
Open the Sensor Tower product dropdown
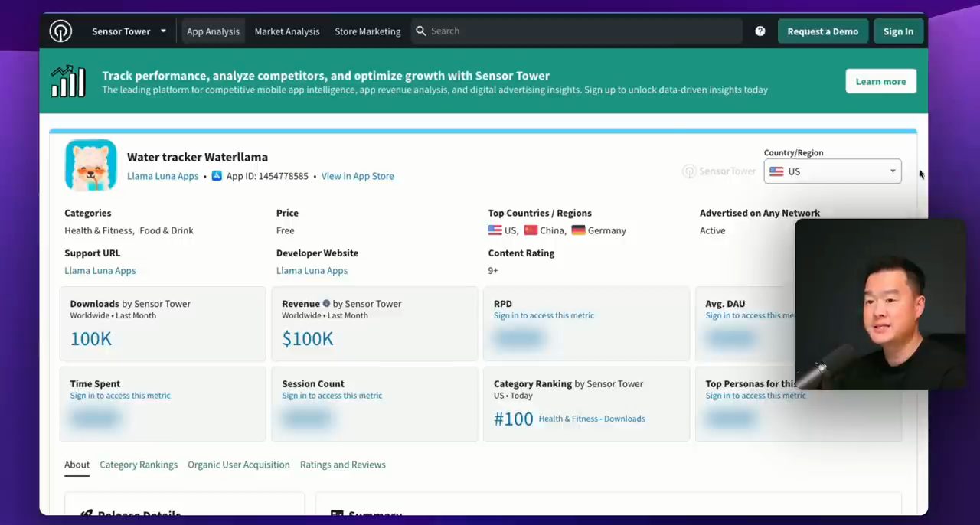tap(129, 31)
